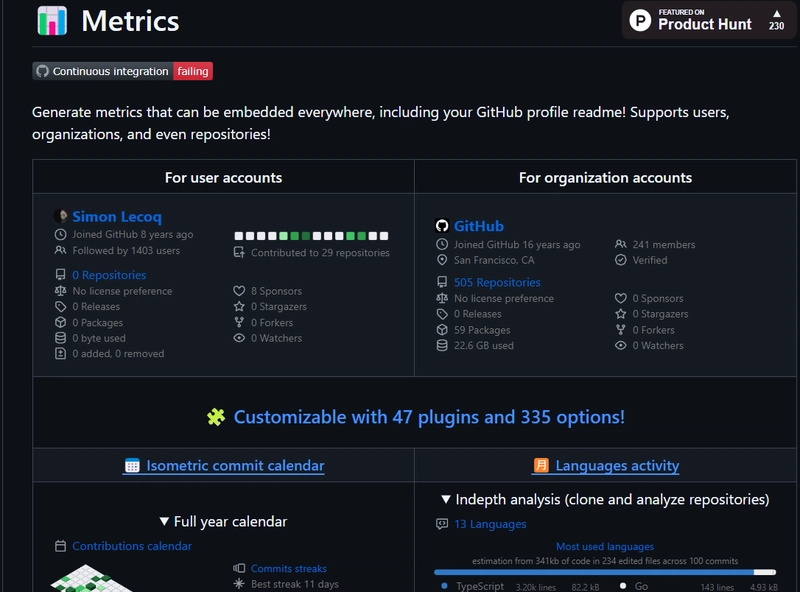This screenshot has width=800, height=592.
Task: Click GitHub organization octocat logo
Action: [x=442, y=226]
